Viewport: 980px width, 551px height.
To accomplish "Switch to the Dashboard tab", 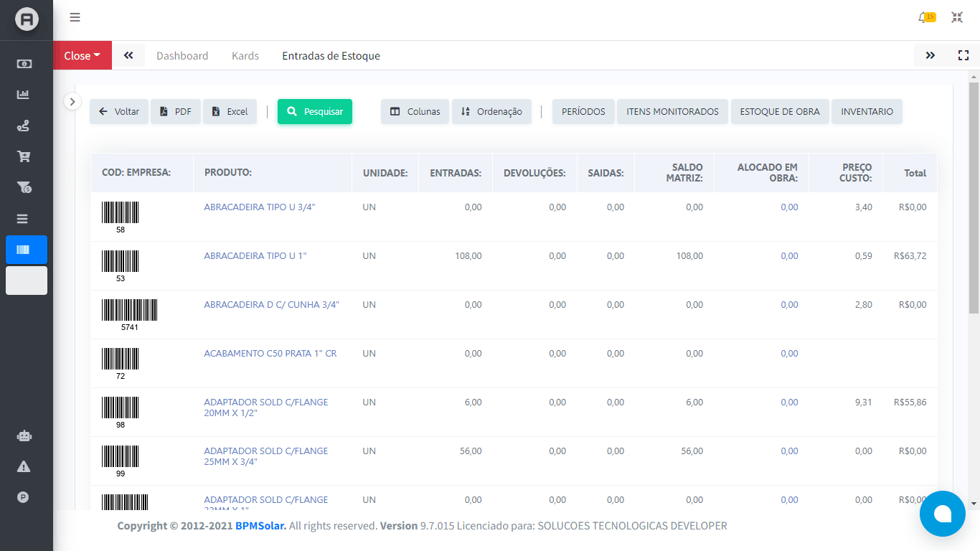I will click(182, 56).
